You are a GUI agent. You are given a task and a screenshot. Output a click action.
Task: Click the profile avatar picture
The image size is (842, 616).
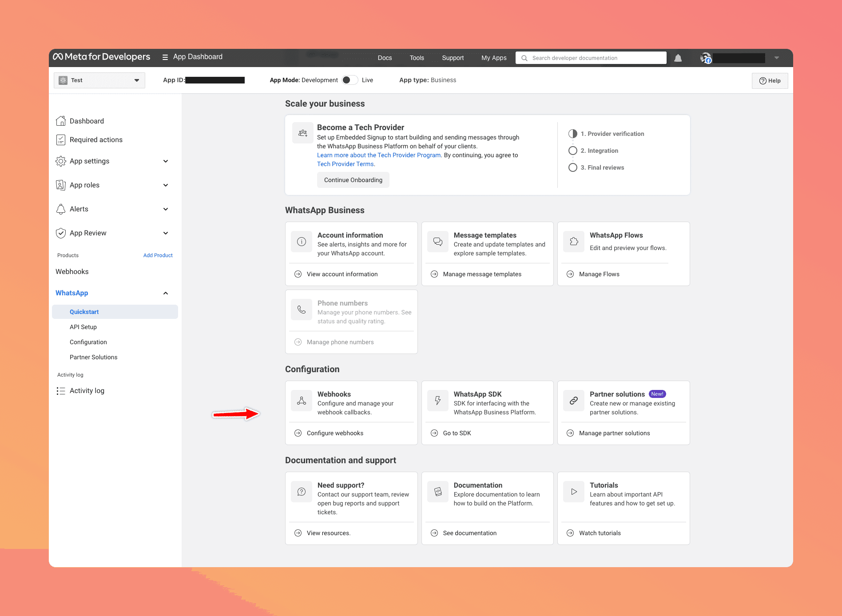click(706, 58)
